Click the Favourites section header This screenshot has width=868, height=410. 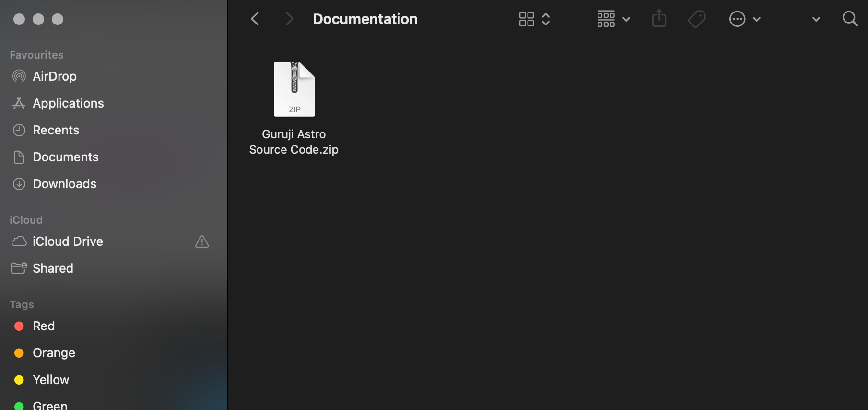click(x=36, y=55)
